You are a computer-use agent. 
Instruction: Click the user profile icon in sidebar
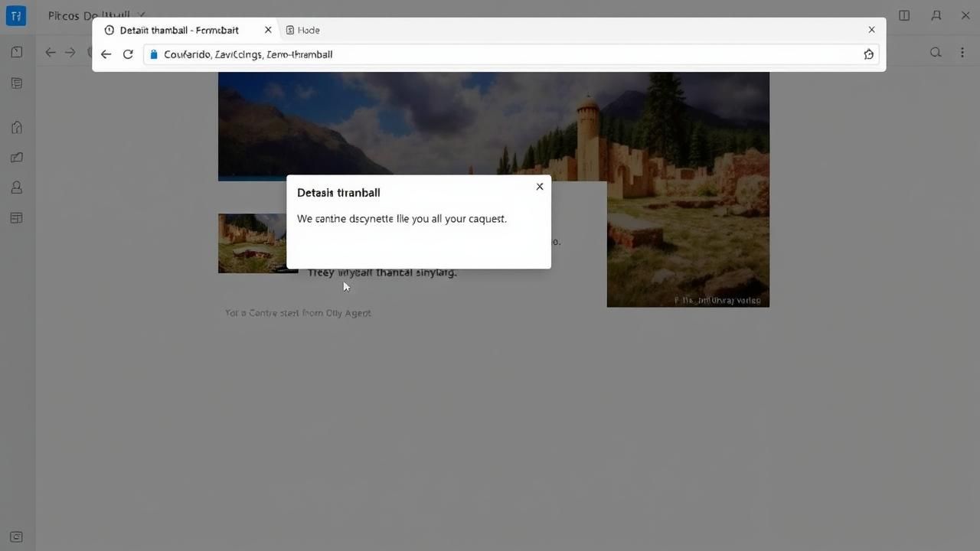16,187
